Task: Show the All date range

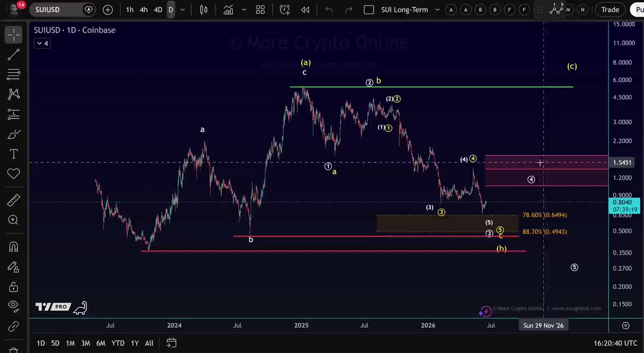Action: (x=149, y=343)
